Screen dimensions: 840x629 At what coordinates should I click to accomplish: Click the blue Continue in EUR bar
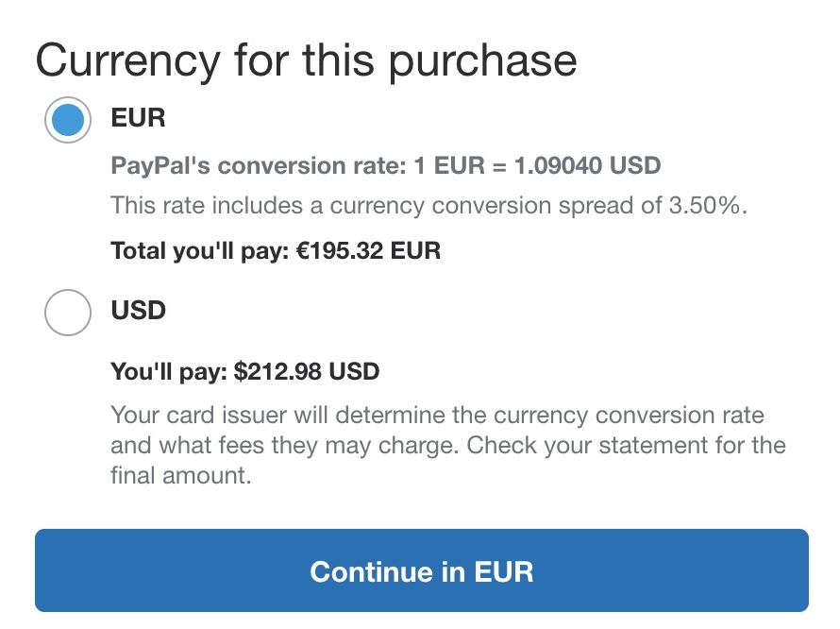(420, 570)
